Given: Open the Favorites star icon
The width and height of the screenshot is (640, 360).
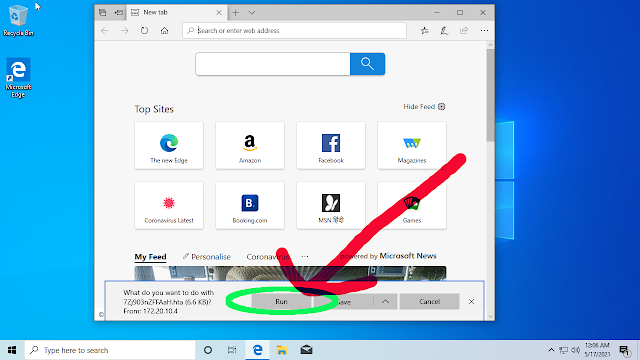Looking at the screenshot, I should point(425,31).
